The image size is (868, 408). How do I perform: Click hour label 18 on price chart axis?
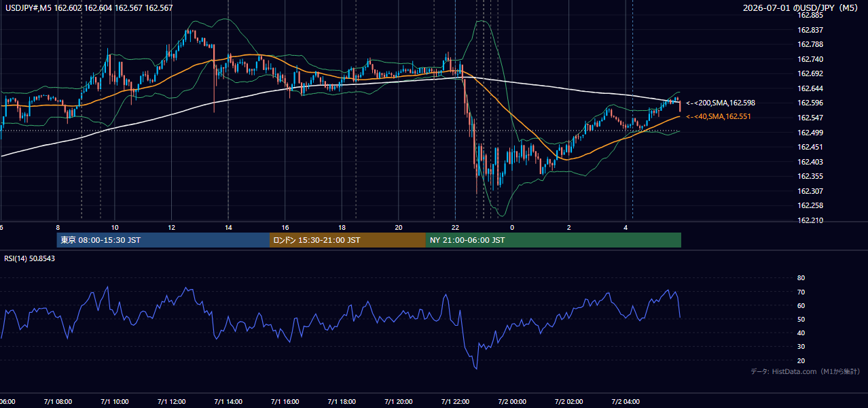tap(342, 227)
